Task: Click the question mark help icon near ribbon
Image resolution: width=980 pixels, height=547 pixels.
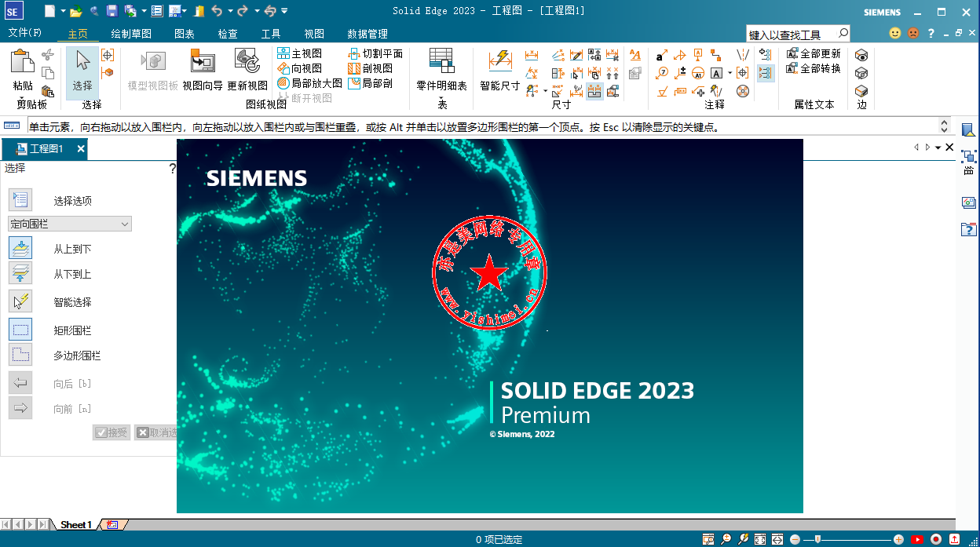Action: [x=931, y=33]
